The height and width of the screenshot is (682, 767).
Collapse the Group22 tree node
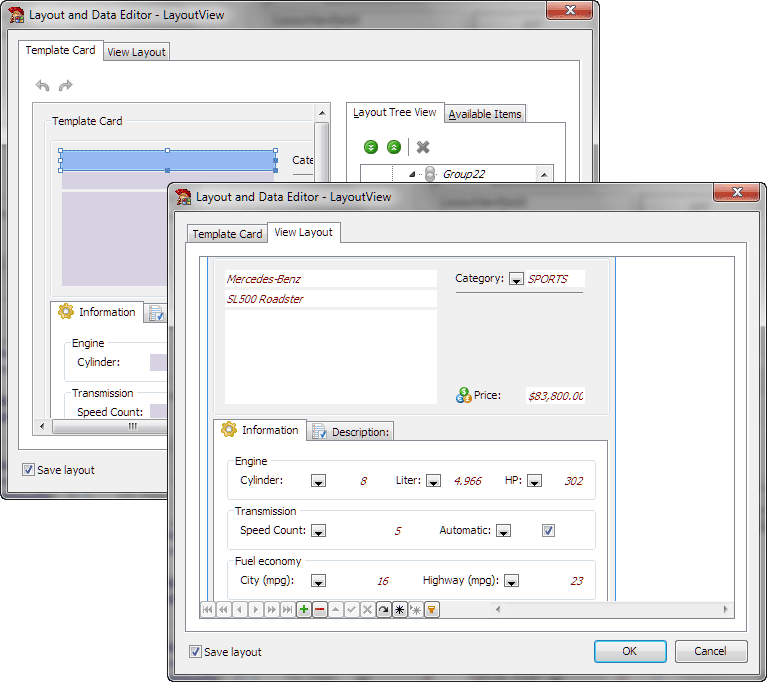click(x=412, y=174)
